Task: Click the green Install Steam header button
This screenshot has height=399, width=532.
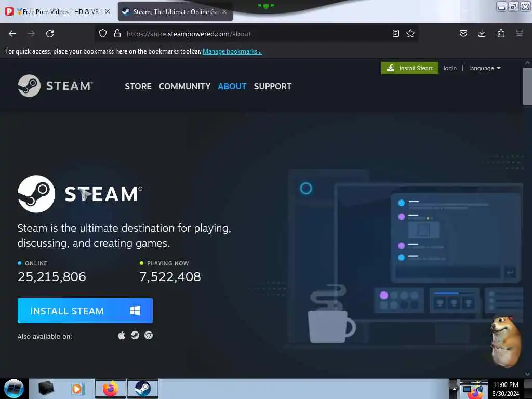Action: [x=410, y=68]
